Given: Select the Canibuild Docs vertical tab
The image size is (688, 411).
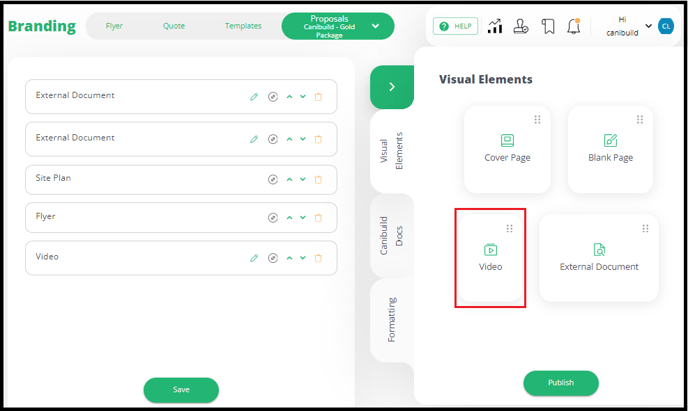Looking at the screenshot, I should pos(391,236).
